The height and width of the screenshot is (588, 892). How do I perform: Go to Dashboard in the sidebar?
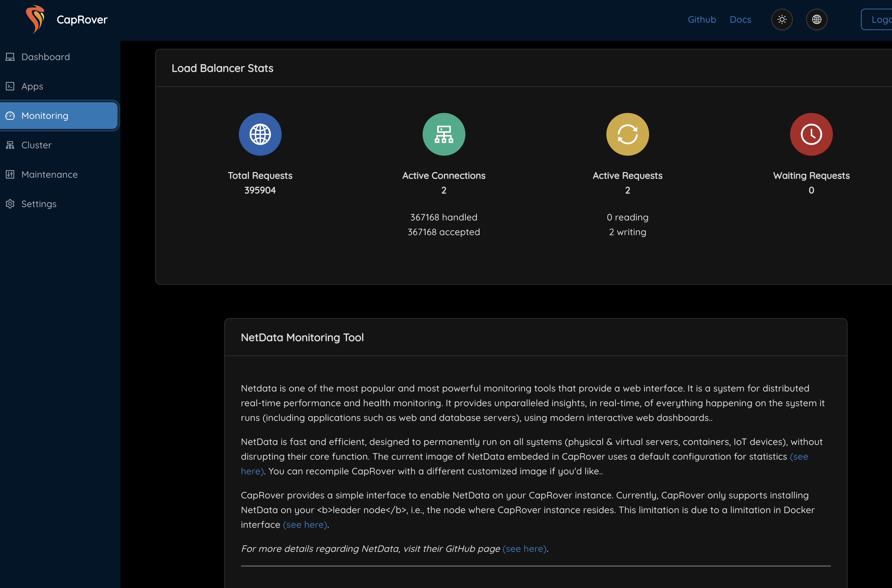click(45, 57)
